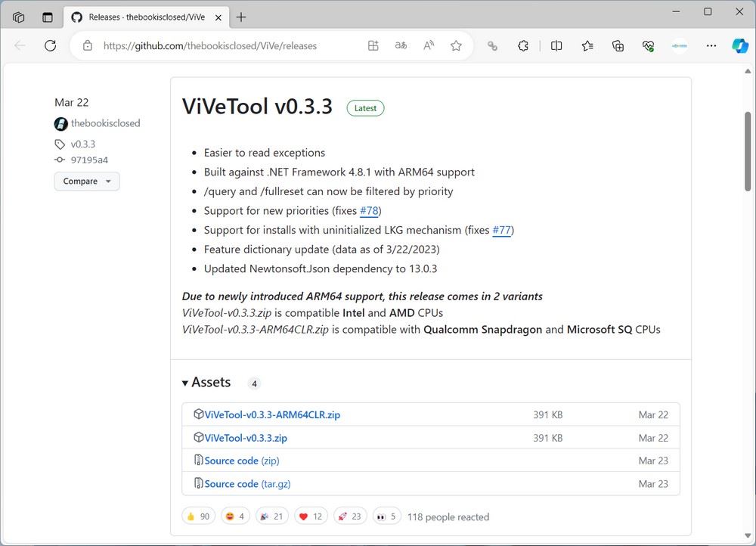Screen dimensions: 756x546
Task: Add this page to favorites star
Action: (x=456, y=46)
